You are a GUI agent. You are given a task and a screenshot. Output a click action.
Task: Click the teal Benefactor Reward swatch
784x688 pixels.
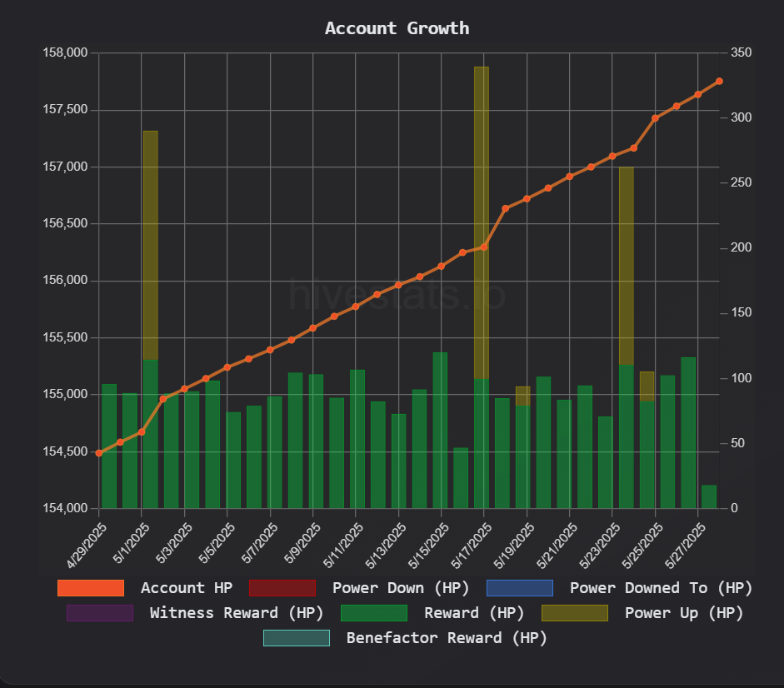coord(297,638)
